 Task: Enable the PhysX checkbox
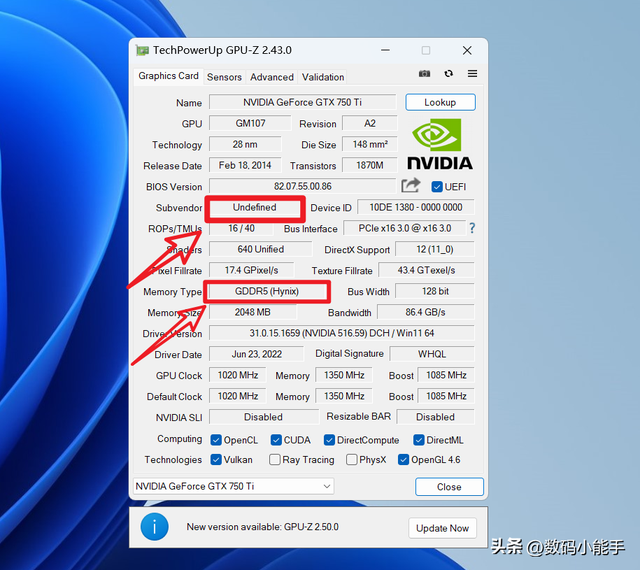tap(351, 459)
